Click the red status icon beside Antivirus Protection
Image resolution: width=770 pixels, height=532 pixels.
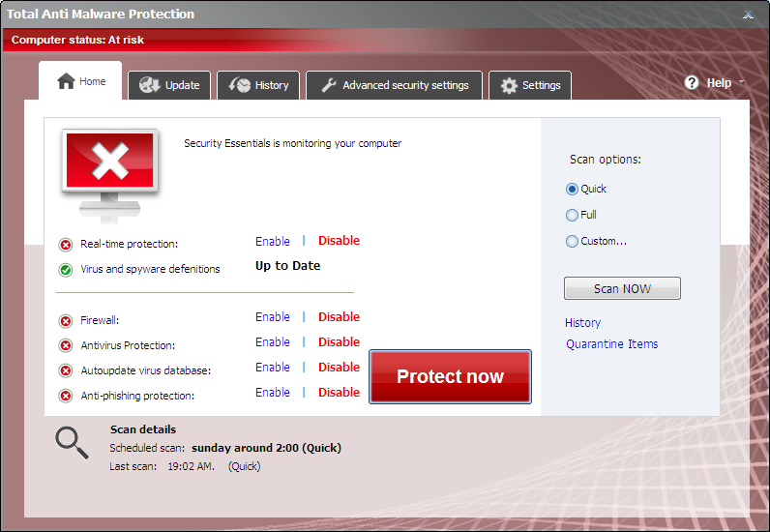point(66,346)
